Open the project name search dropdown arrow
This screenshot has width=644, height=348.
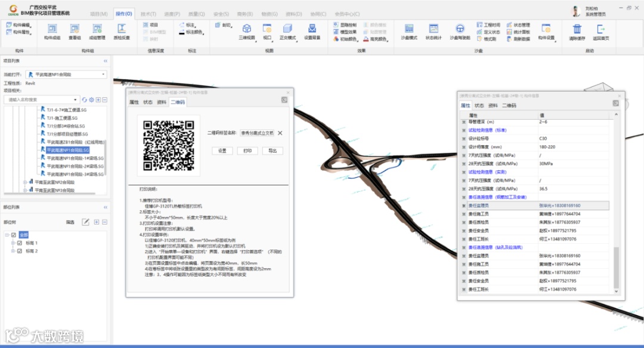[x=75, y=100]
